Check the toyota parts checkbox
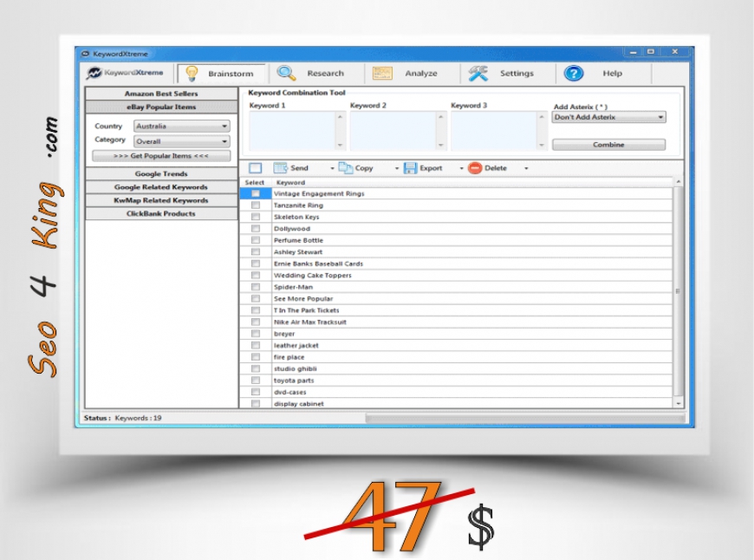 coord(256,380)
